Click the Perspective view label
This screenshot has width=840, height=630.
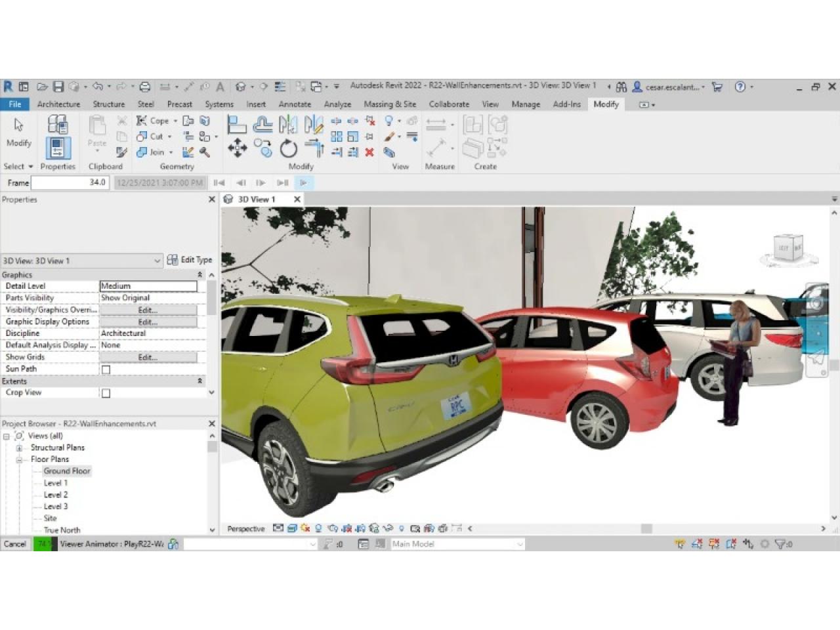pos(245,529)
